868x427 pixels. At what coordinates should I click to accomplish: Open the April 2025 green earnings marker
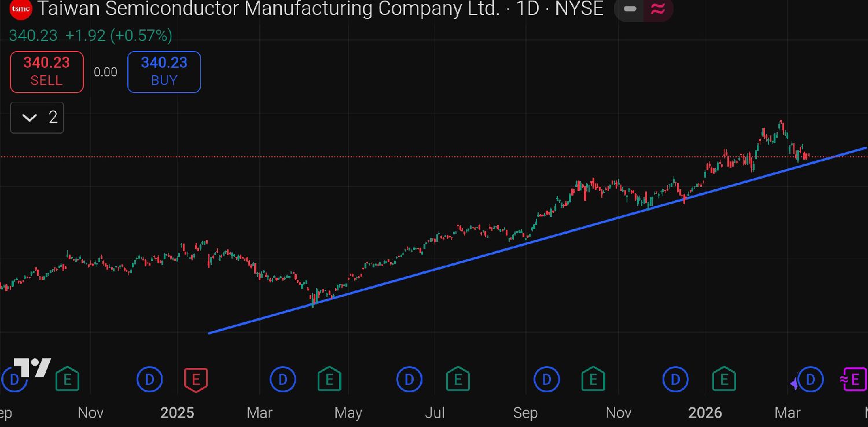pos(329,380)
